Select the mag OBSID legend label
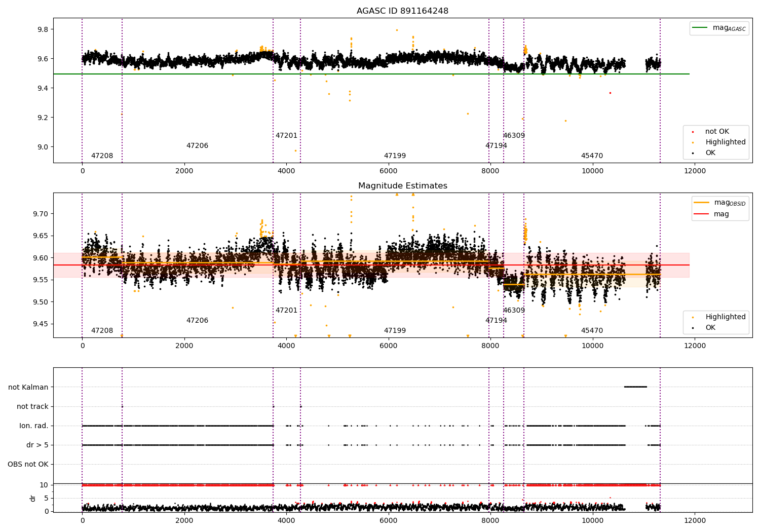This screenshot has width=760, height=532. point(730,203)
